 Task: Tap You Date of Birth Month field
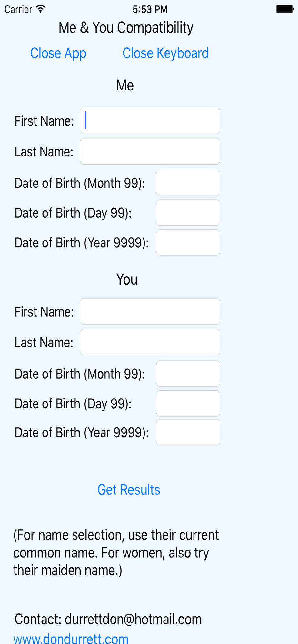point(188,374)
